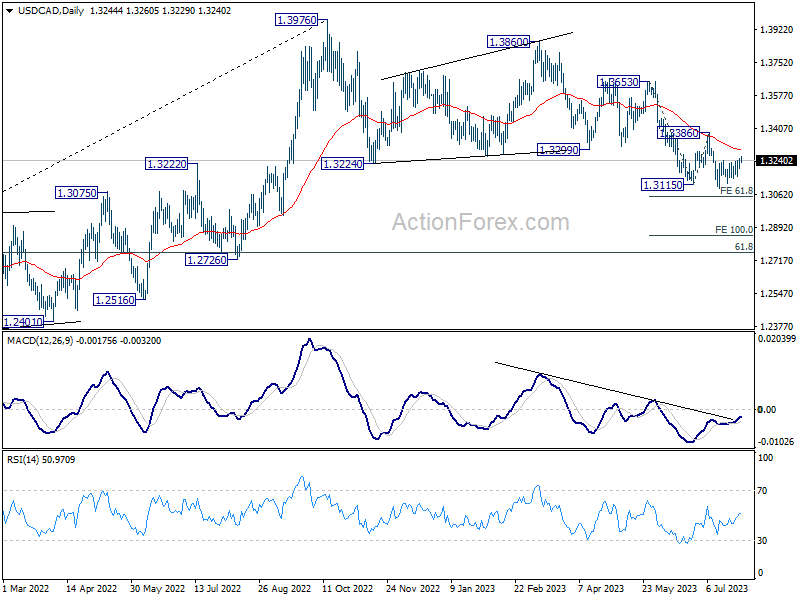This screenshot has height=600, width=800.
Task: Select the 1.32240 price label
Action: 343,164
